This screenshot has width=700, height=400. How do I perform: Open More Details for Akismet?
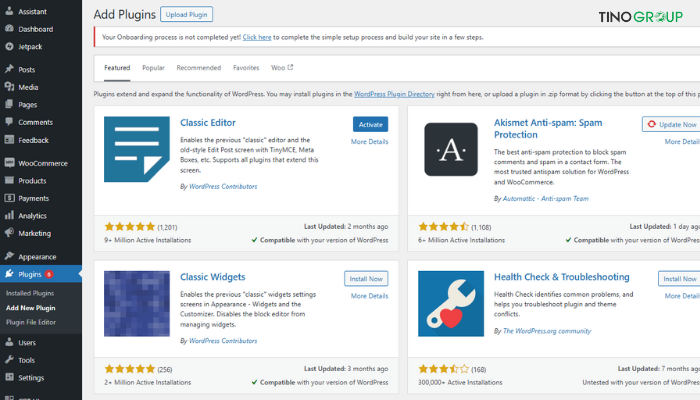click(x=682, y=142)
